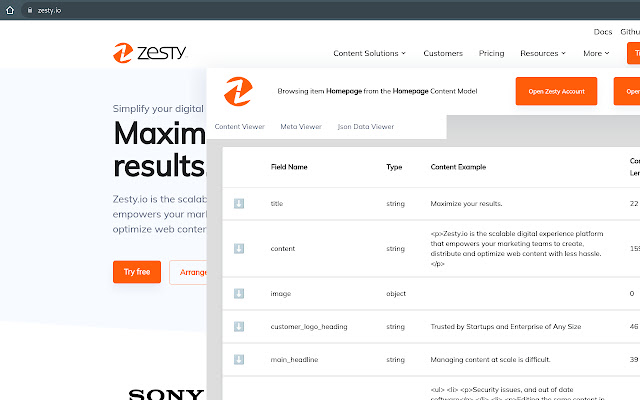The height and width of the screenshot is (400, 640).
Task: Click the Arrange button next to Try free
Action: (x=188, y=272)
